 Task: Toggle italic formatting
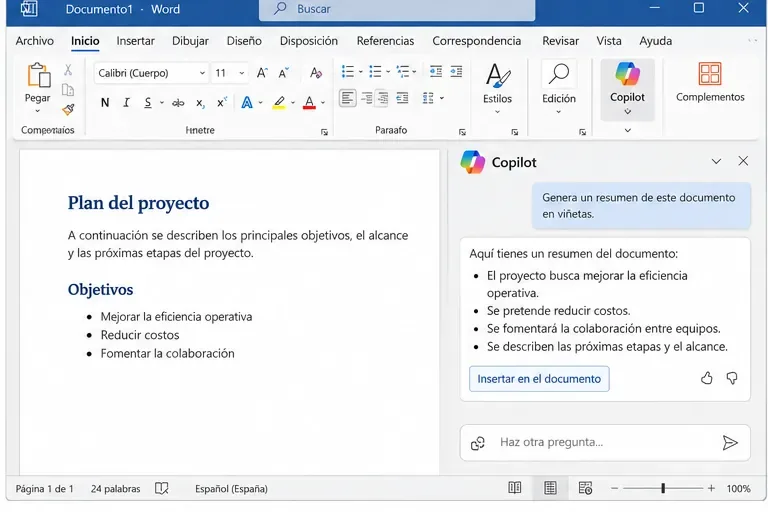pos(126,102)
